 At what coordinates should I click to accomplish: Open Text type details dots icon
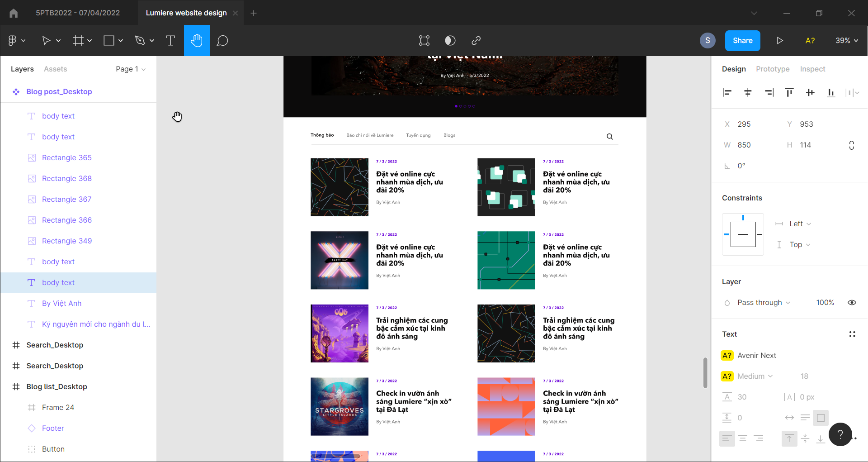852,334
